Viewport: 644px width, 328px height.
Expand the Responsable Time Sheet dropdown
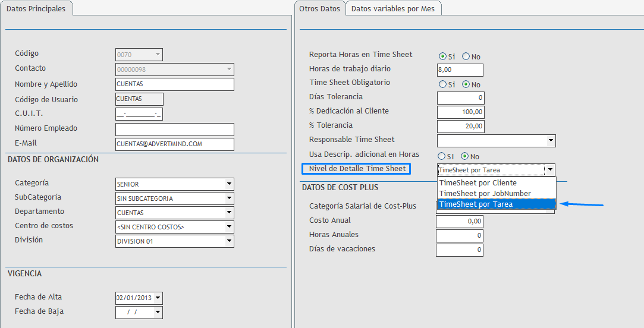pos(551,141)
